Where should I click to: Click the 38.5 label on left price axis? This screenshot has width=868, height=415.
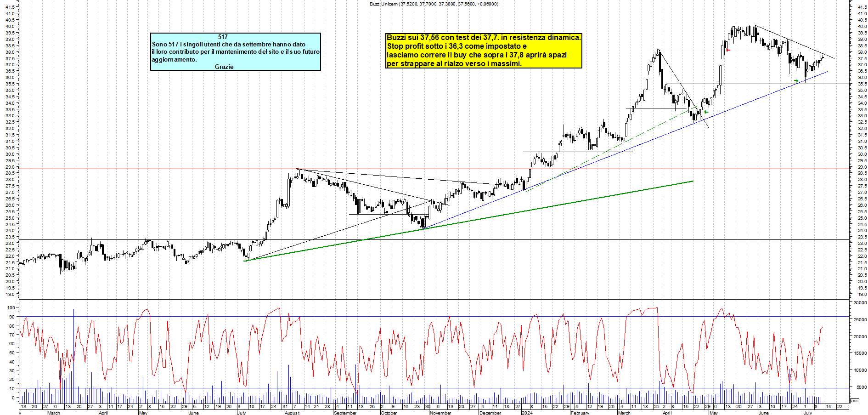tap(10, 45)
